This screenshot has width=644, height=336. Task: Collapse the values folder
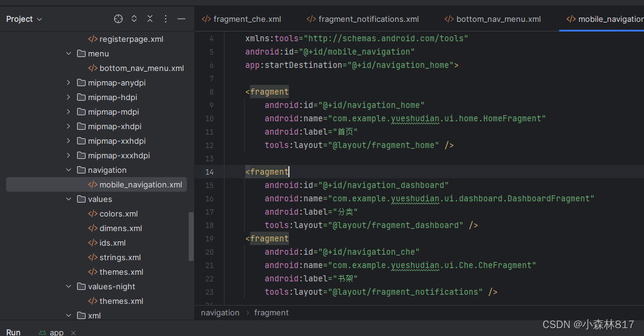69,199
